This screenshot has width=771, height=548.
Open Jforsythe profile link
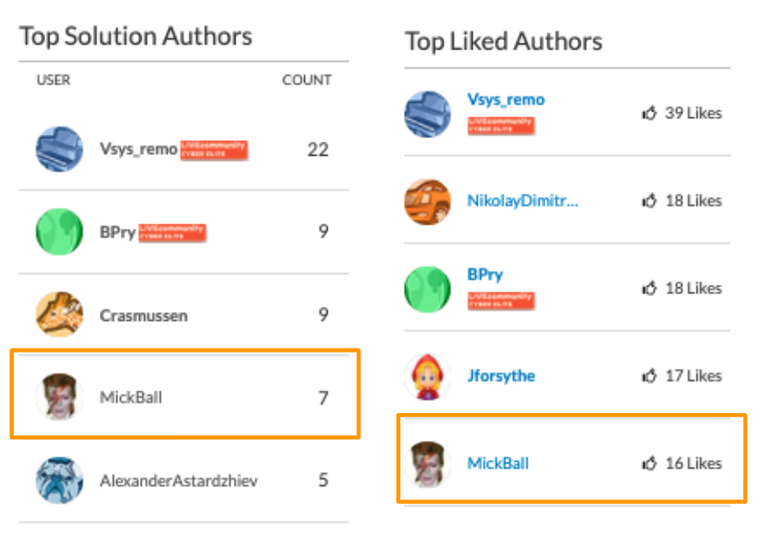[x=501, y=376]
